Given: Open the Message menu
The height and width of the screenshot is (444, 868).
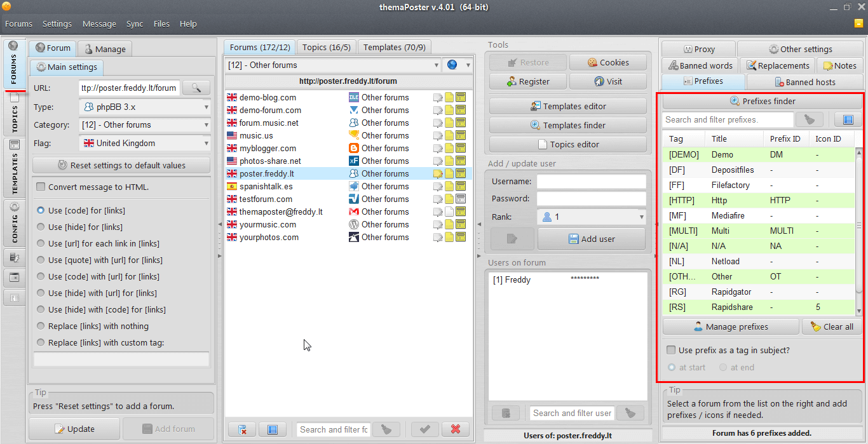Looking at the screenshot, I should pos(99,24).
